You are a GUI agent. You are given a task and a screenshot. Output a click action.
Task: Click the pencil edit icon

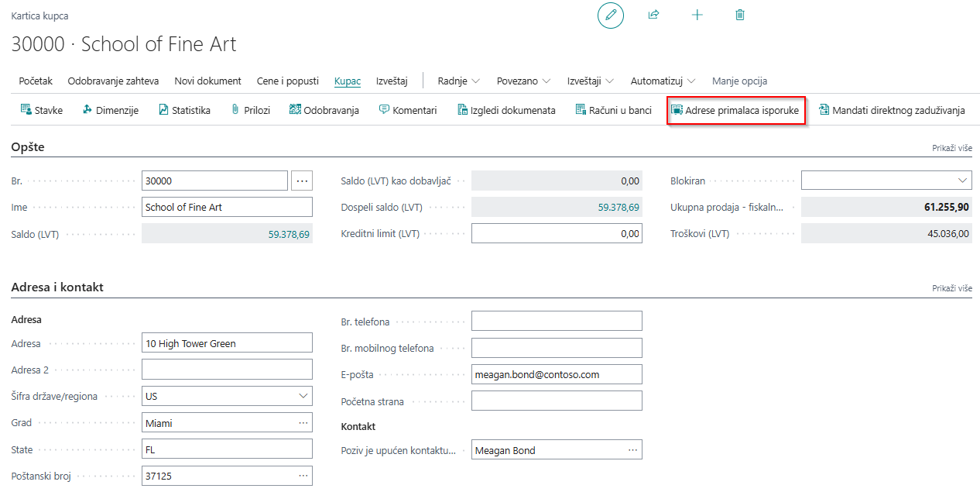click(x=610, y=15)
